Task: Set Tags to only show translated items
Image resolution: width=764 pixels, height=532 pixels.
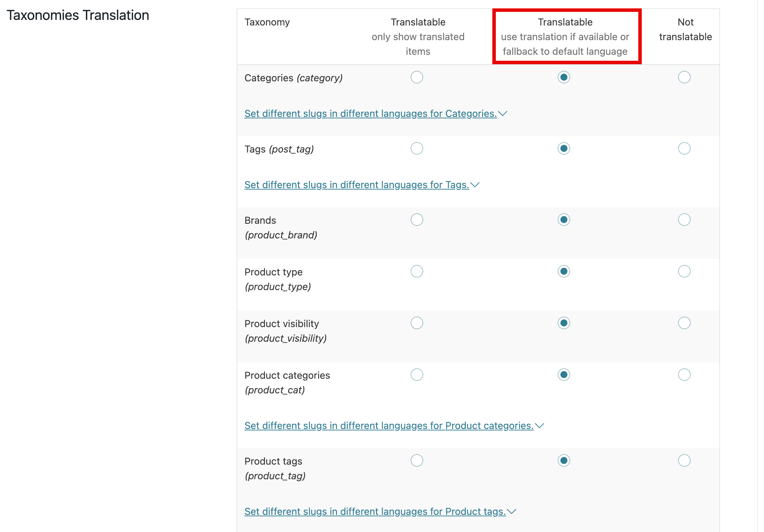Action: point(417,148)
